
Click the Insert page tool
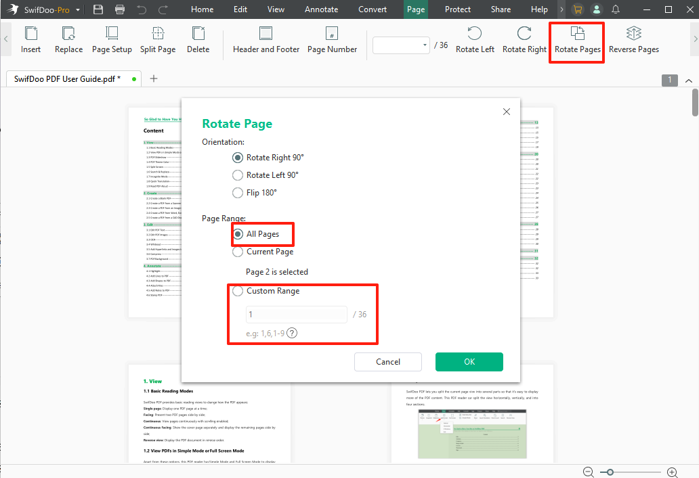tap(31, 40)
